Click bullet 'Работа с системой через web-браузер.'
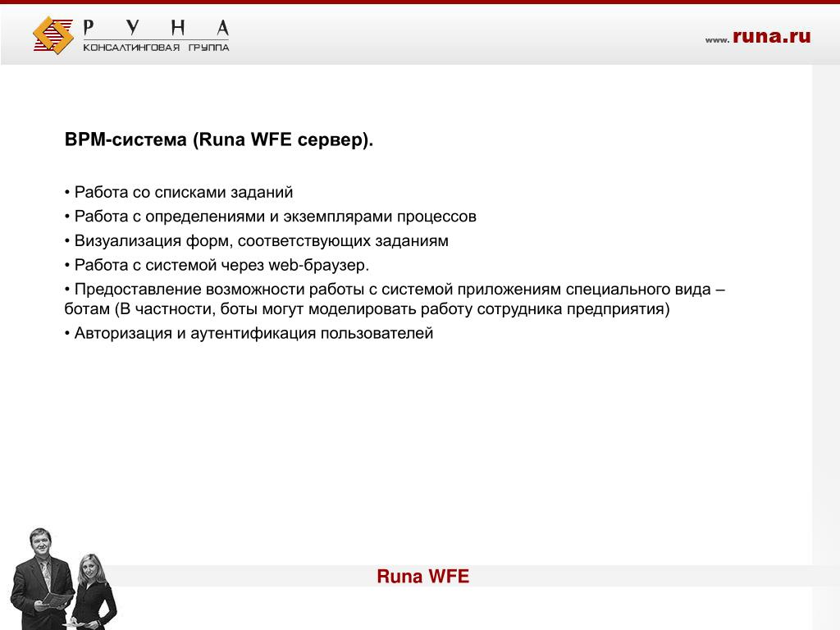This screenshot has height=630, width=840. [x=217, y=265]
